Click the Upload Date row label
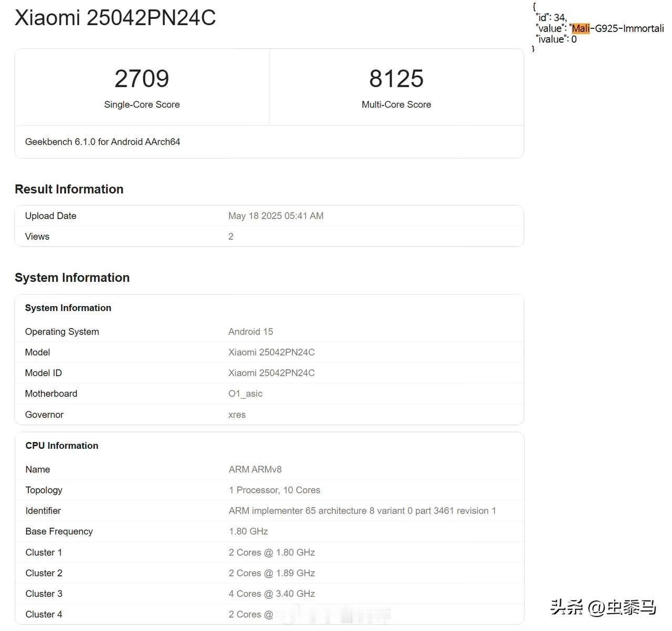 click(50, 216)
